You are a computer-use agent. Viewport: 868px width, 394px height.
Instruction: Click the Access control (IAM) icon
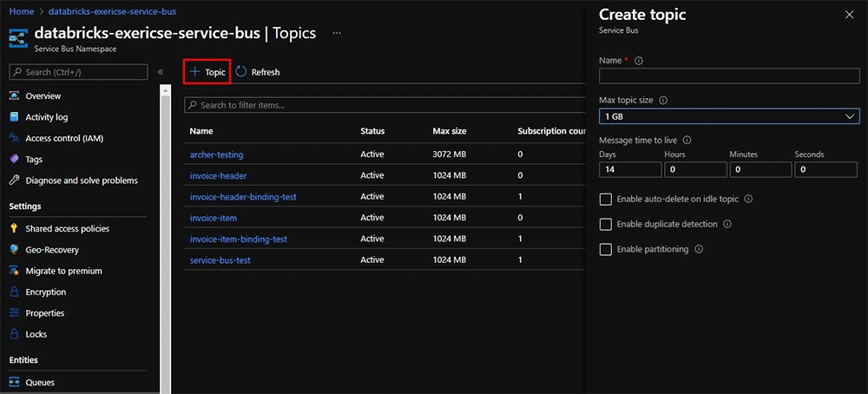15,138
